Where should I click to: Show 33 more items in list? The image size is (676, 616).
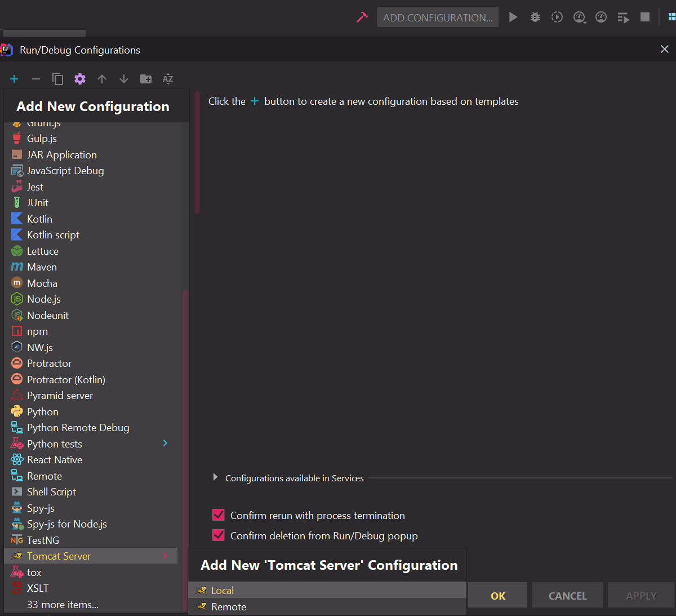coord(91,605)
